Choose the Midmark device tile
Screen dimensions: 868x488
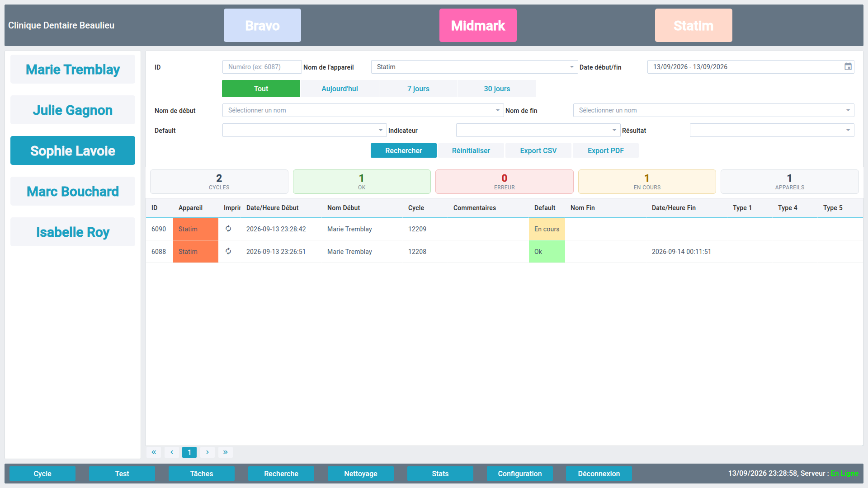tap(478, 25)
